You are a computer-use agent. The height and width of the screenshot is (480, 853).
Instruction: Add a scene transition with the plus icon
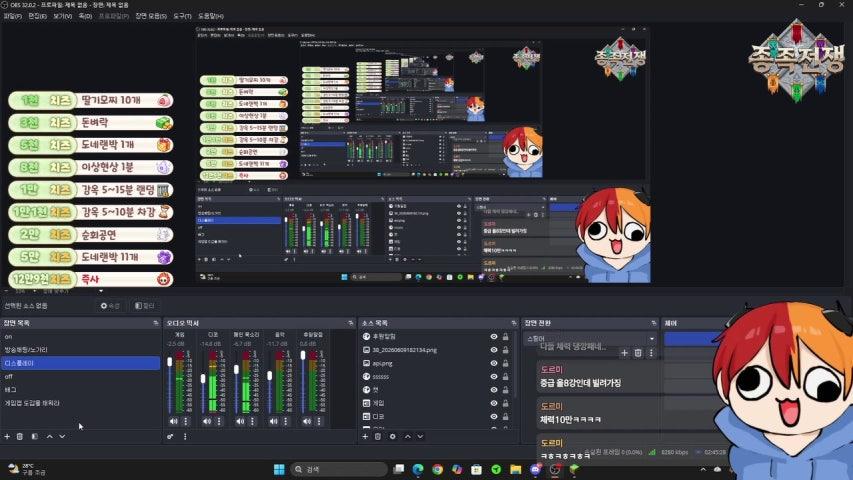tap(625, 353)
